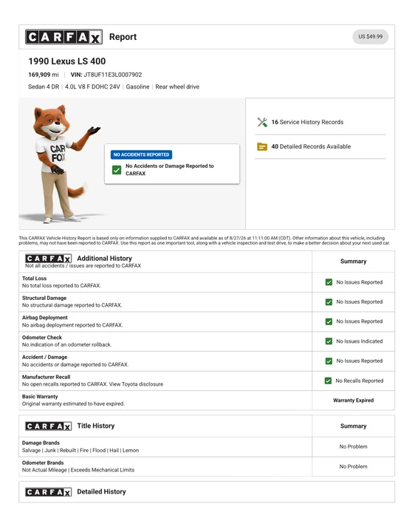Click the CARFAX logo beside Detailed History
Screen dimensions: 415x532
[x=49, y=492]
